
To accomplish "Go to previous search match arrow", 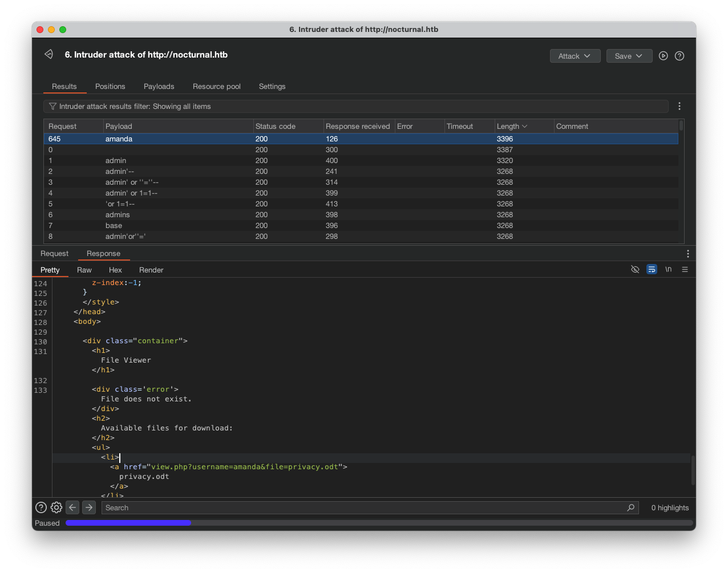I will click(72, 507).
